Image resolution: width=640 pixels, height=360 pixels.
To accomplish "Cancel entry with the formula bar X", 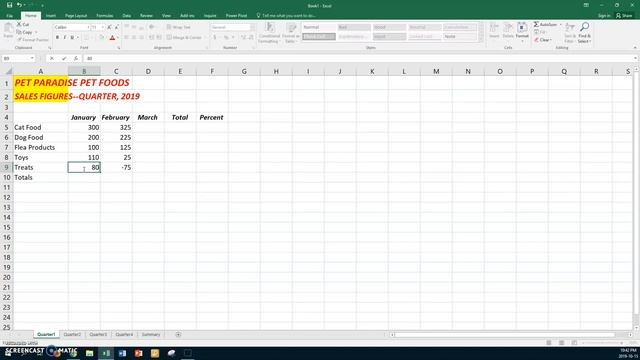I will pos(52,58).
